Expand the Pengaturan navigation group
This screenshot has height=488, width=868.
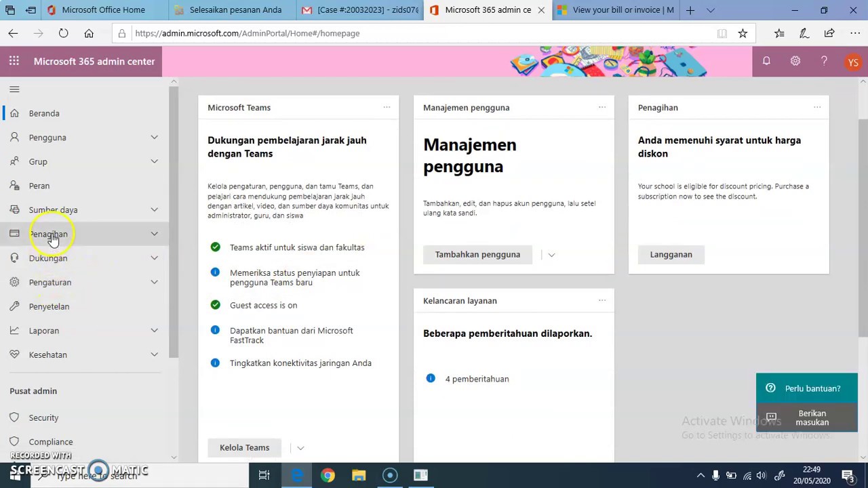tap(155, 282)
